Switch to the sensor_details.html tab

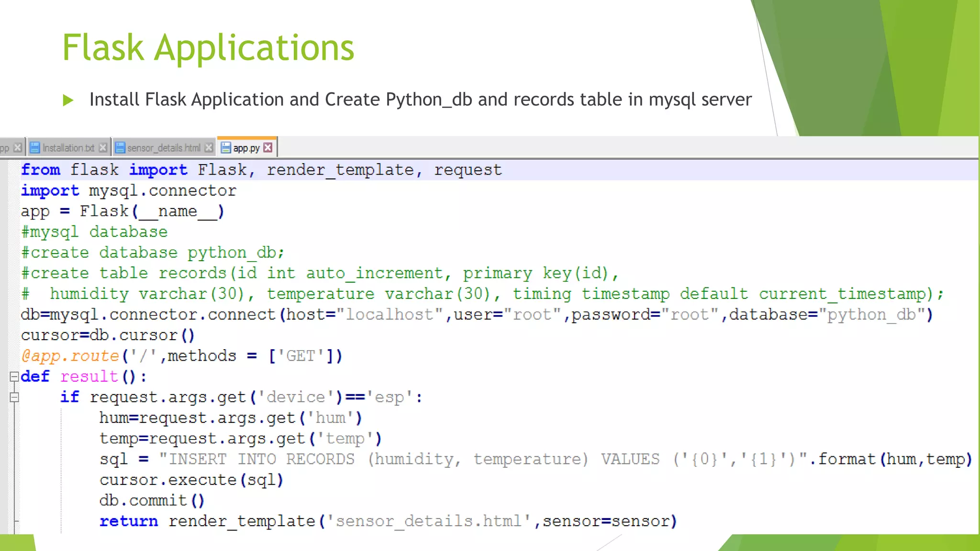click(x=164, y=148)
